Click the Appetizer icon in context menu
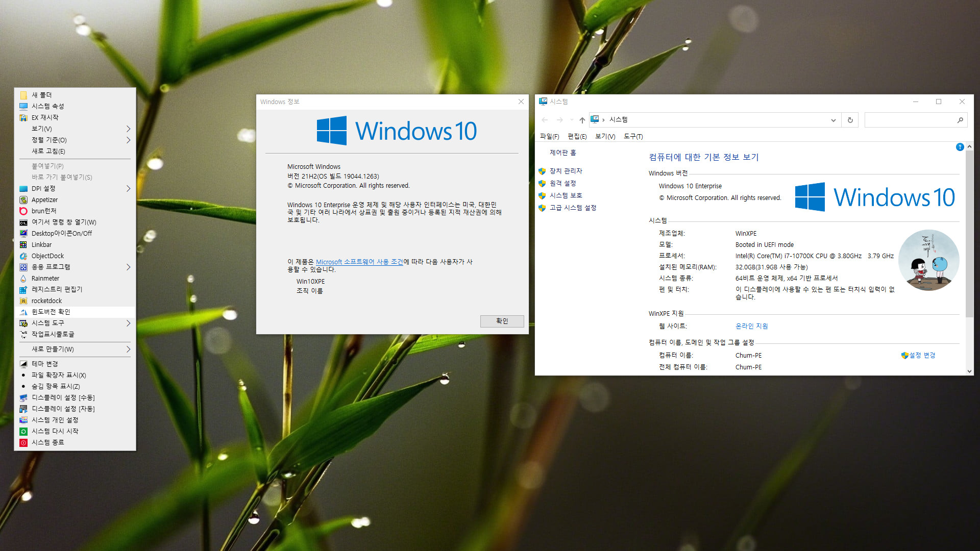This screenshot has width=980, height=551. pos(23,200)
